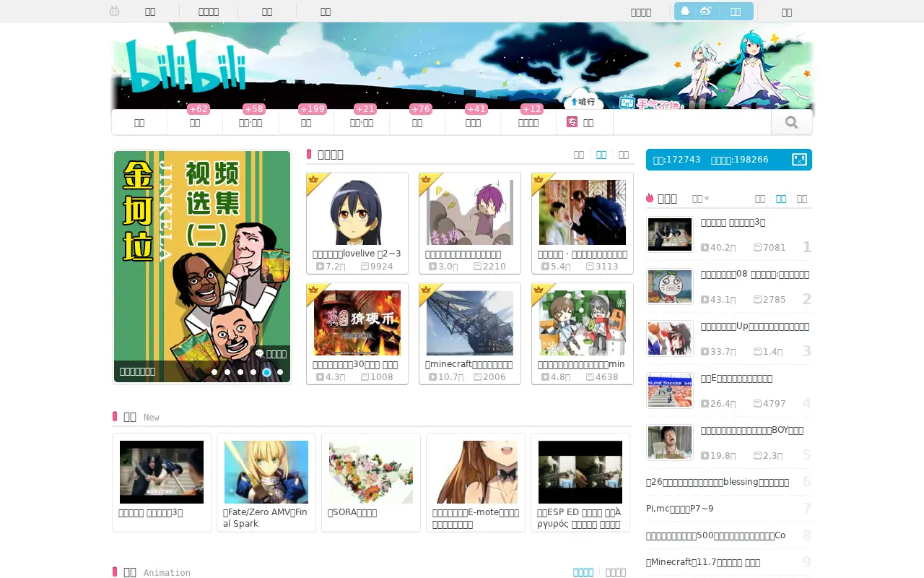Click the QQ penguin login icon
Screen dimensions: 924x578
685,11
